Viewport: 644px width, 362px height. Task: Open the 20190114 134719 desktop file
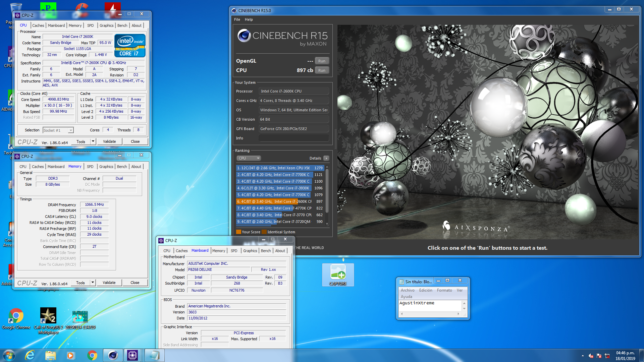[80, 320]
